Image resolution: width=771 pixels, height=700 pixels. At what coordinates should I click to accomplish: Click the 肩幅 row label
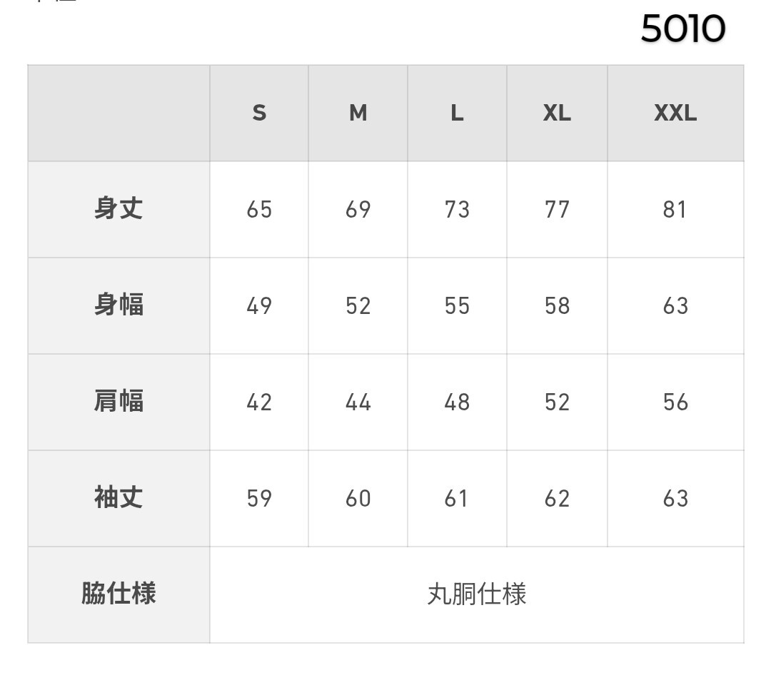point(119,401)
